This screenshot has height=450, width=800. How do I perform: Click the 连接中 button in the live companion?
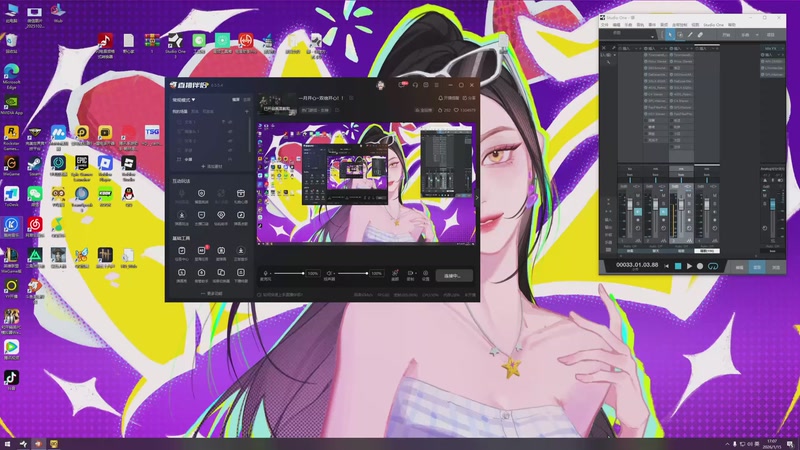(x=455, y=276)
